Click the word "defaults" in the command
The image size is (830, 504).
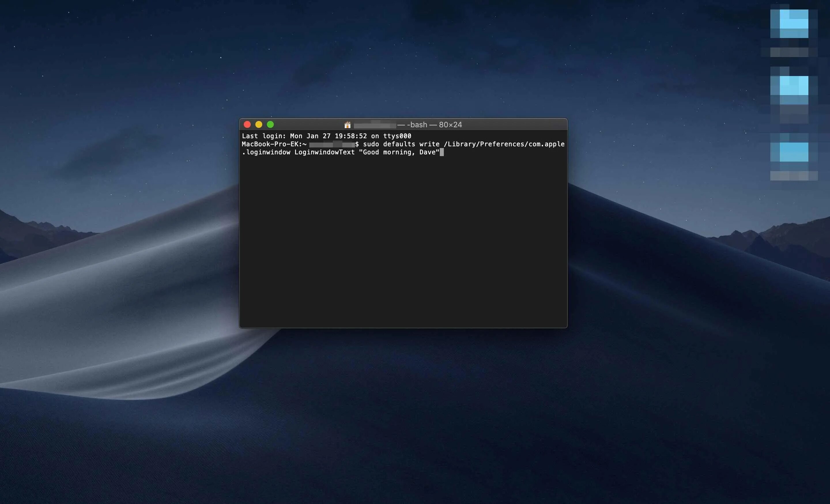pyautogui.click(x=399, y=144)
